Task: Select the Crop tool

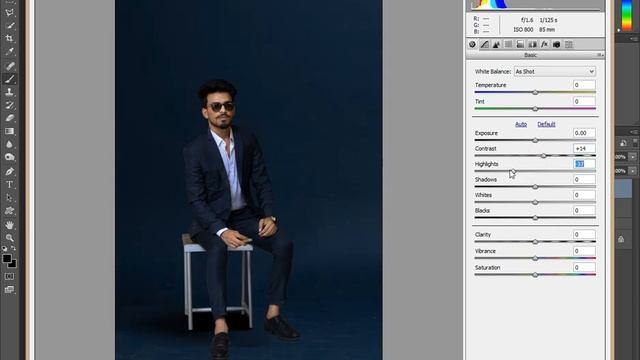Action: point(9,38)
